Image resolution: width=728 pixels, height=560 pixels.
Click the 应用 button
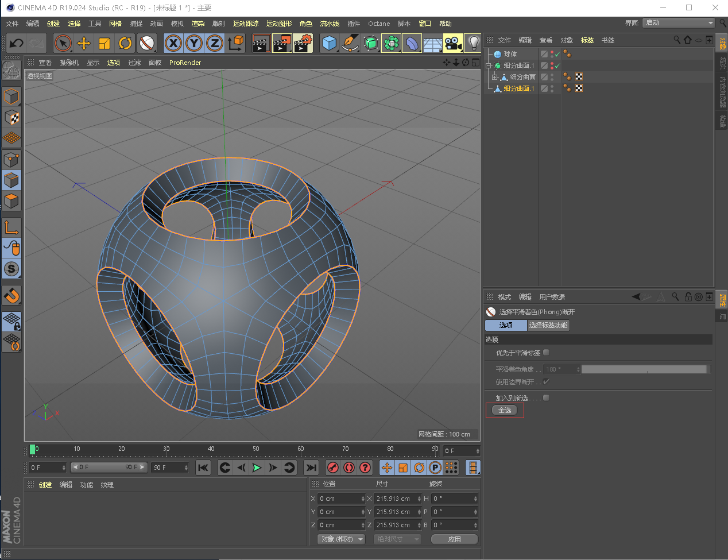click(454, 539)
